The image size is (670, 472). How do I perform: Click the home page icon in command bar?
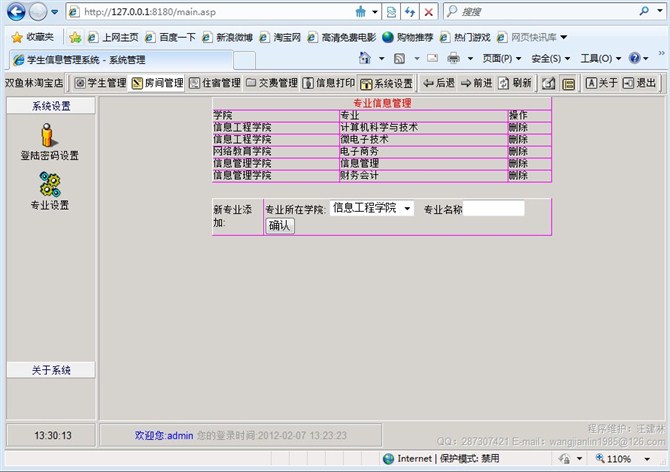pos(364,58)
